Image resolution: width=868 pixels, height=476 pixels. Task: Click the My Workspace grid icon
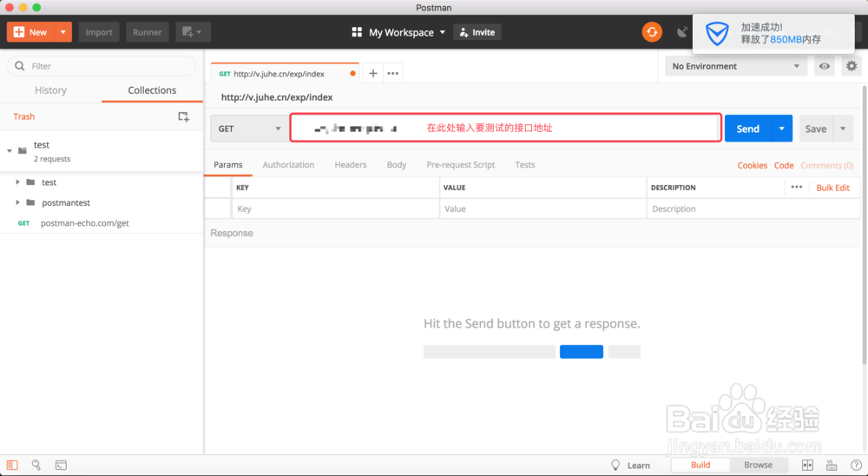(357, 32)
